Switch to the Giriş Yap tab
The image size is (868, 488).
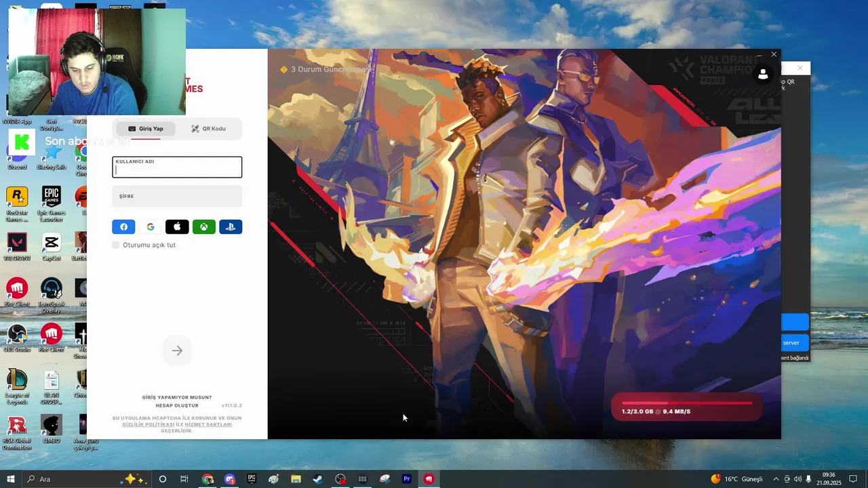pos(144,129)
